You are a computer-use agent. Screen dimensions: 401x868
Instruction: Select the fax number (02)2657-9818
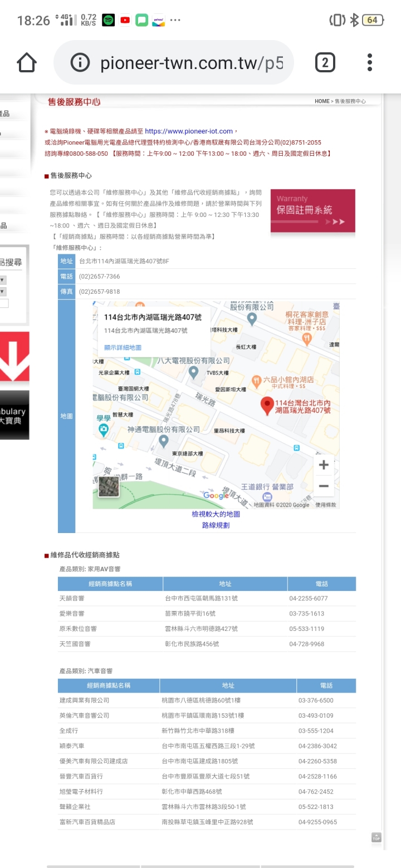point(100,292)
